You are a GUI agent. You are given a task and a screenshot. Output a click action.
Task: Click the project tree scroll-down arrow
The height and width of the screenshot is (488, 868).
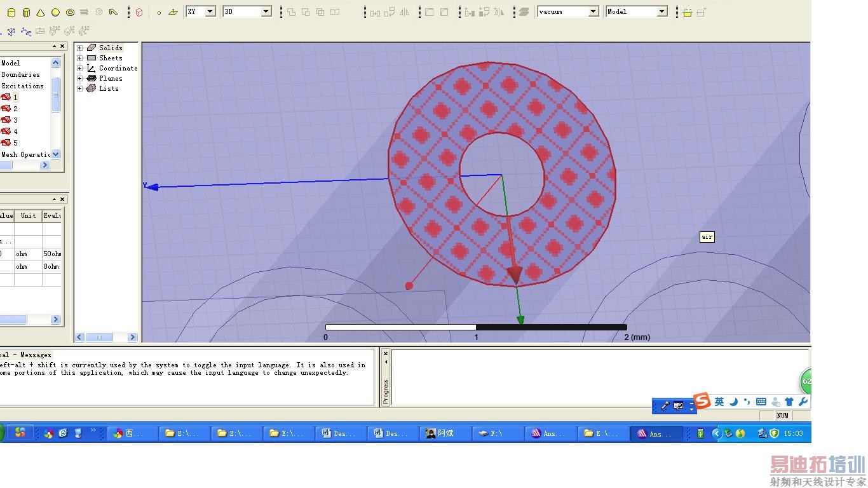pos(55,154)
